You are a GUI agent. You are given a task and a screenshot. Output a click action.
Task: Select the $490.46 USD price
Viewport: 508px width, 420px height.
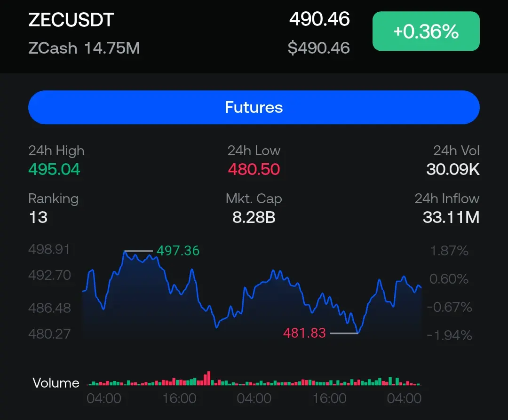(319, 48)
